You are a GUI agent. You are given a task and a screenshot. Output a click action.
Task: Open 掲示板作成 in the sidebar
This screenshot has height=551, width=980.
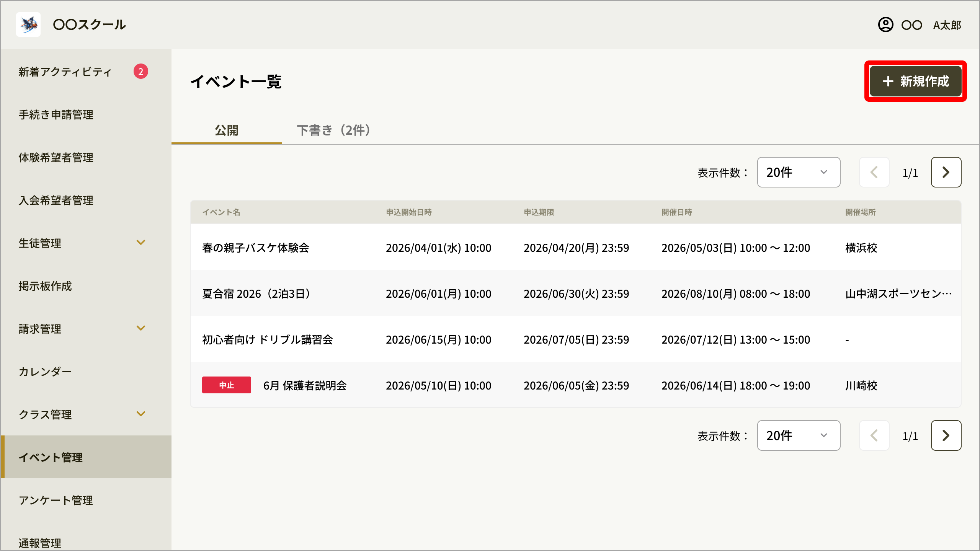[86, 286]
